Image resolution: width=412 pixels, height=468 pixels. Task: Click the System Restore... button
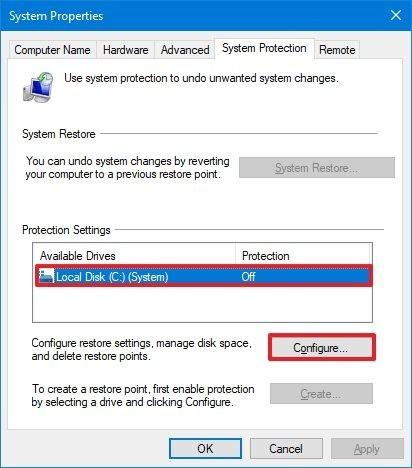click(x=317, y=168)
